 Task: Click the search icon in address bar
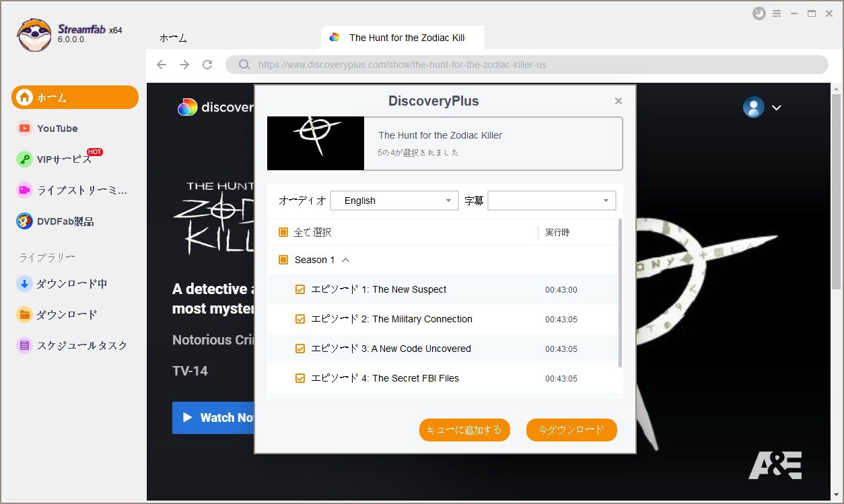(x=244, y=65)
